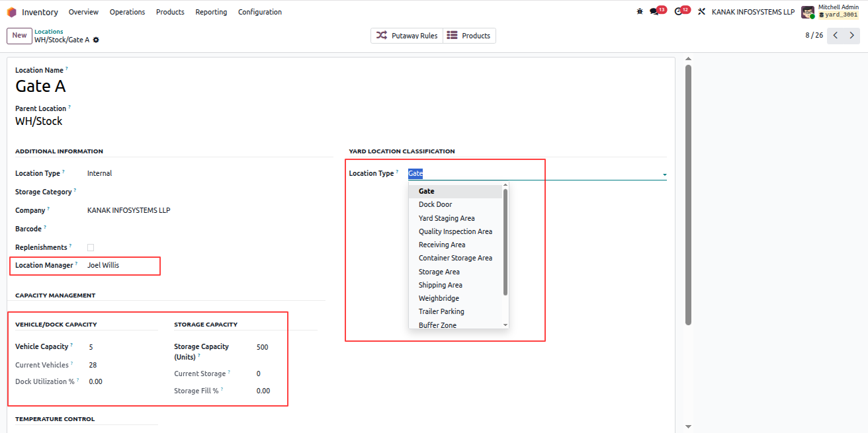
Task: Click the KANAK INFOSYSTEMS LLP company switcher
Action: pos(753,12)
